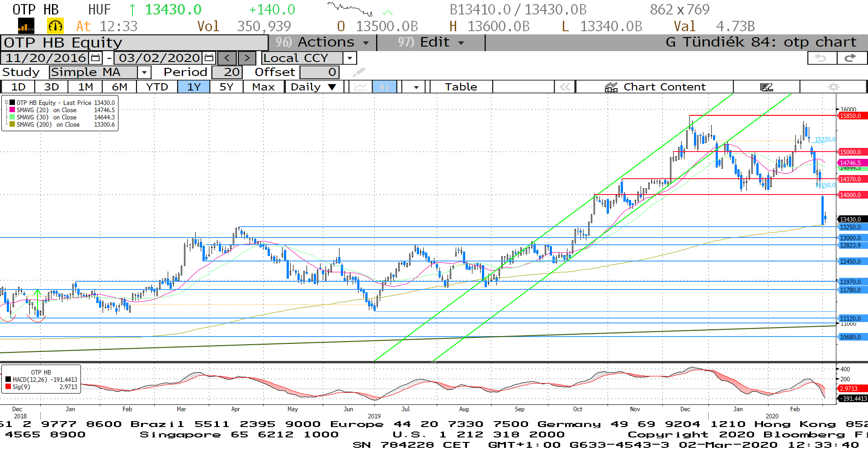Collapse panel with double left chevron

tap(565, 87)
